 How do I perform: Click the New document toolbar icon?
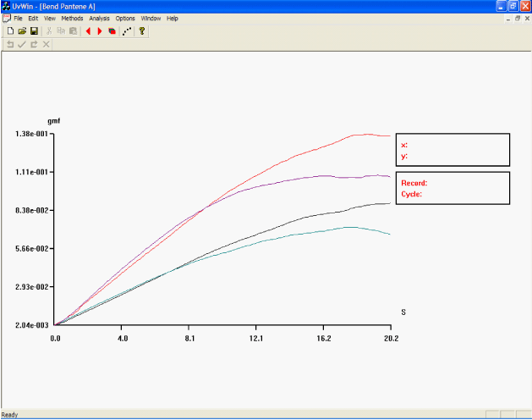[x=10, y=30]
